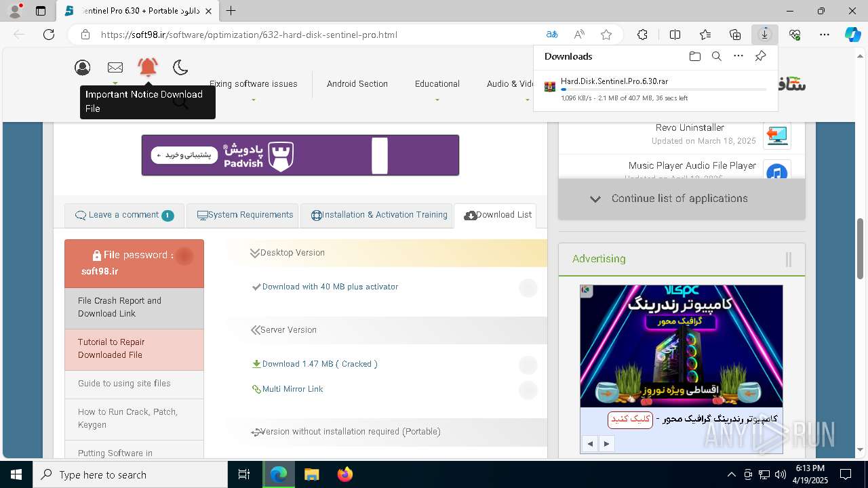This screenshot has height=488, width=868.
Task: Open Task View on the taskbar
Action: click(x=244, y=474)
